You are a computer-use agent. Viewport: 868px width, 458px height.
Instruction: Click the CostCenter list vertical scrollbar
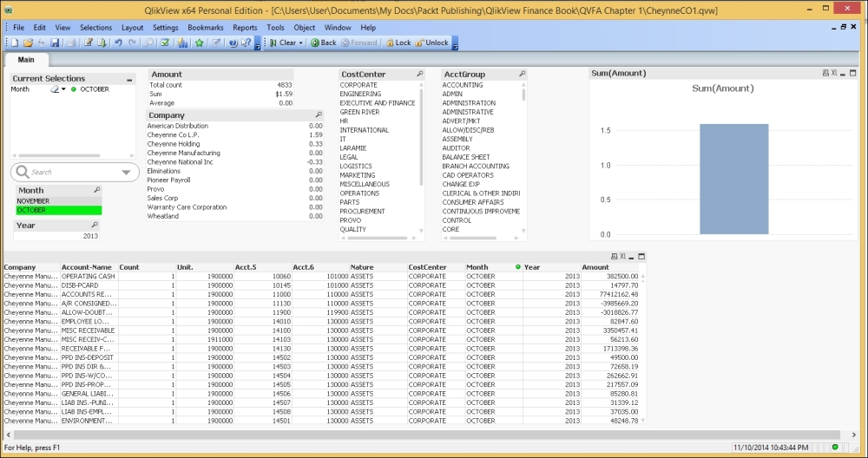click(421, 137)
